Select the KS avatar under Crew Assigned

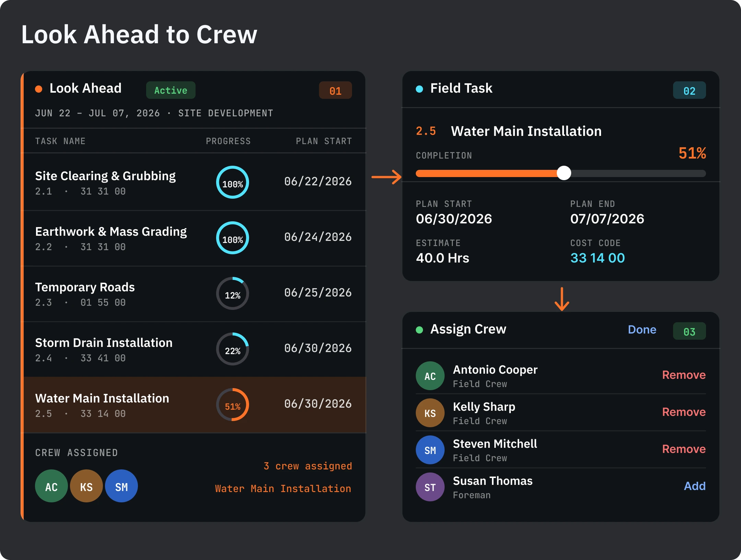(x=86, y=486)
